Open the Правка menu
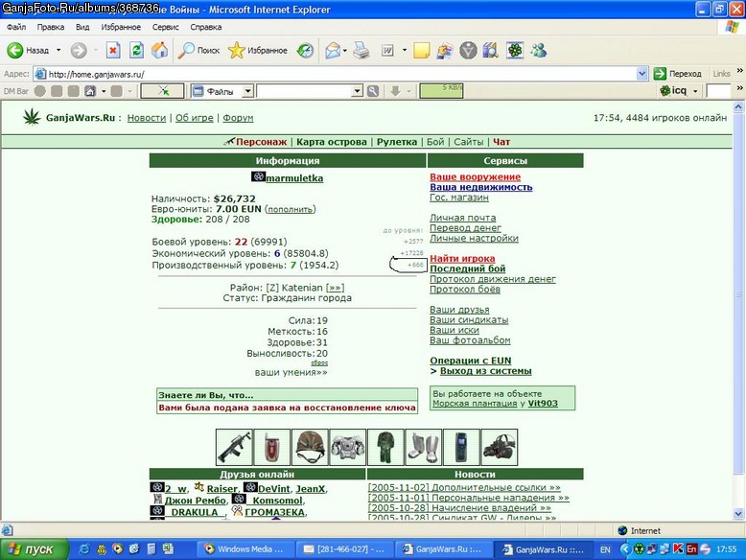 [51, 27]
